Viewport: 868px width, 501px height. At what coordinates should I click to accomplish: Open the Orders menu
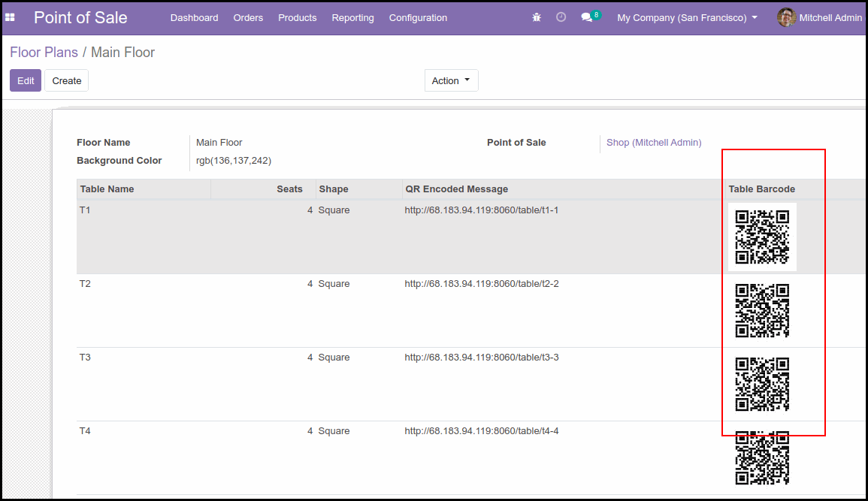[x=248, y=18]
